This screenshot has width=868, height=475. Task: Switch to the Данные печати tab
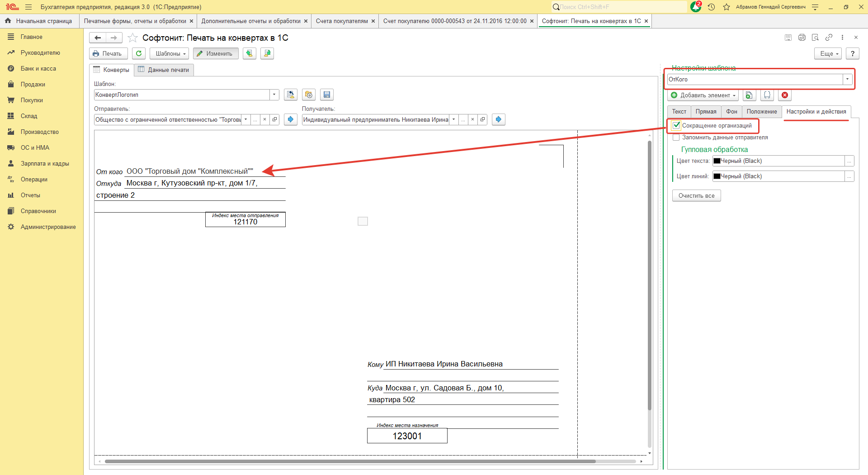point(164,70)
